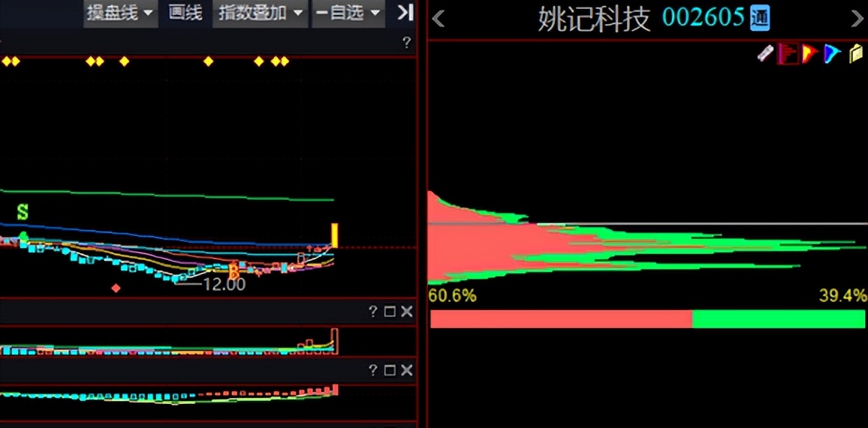Image resolution: width=868 pixels, height=428 pixels.
Task: Select the white eraser tool icon
Action: point(766,54)
